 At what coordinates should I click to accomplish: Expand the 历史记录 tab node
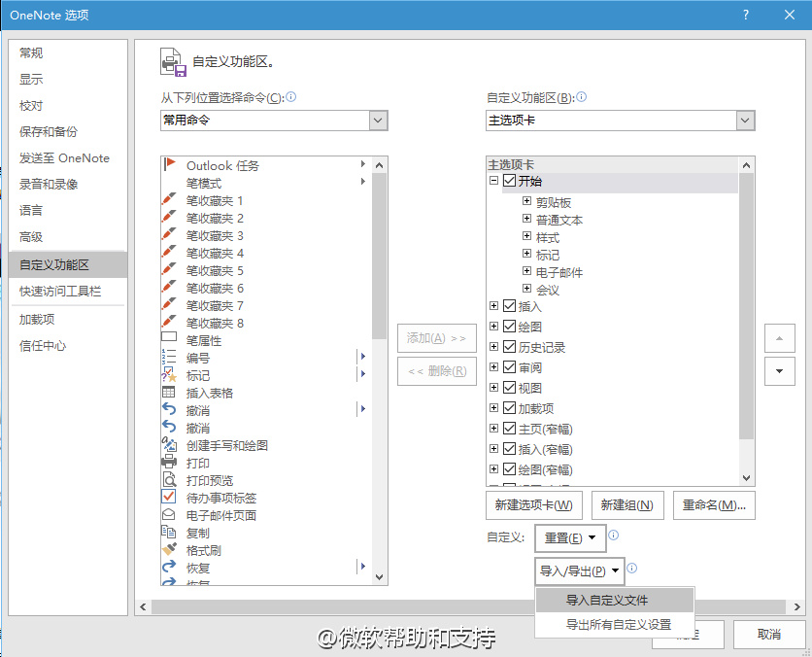494,347
